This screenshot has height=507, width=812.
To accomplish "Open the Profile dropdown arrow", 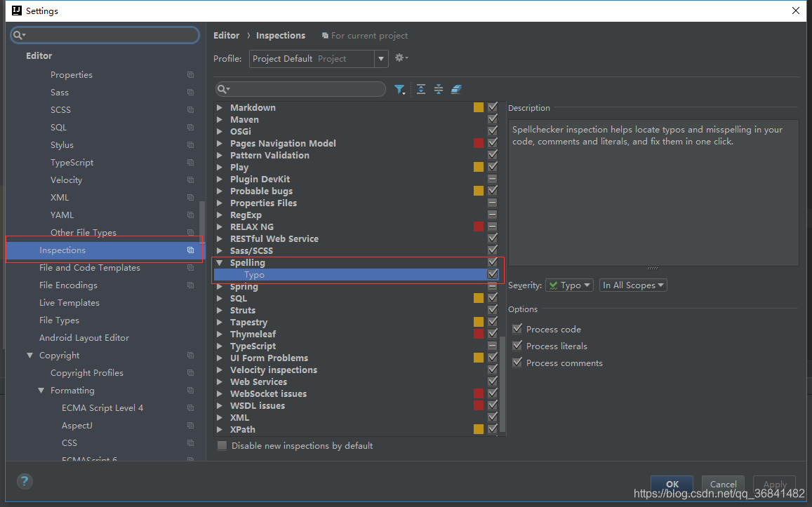I will 381,59.
